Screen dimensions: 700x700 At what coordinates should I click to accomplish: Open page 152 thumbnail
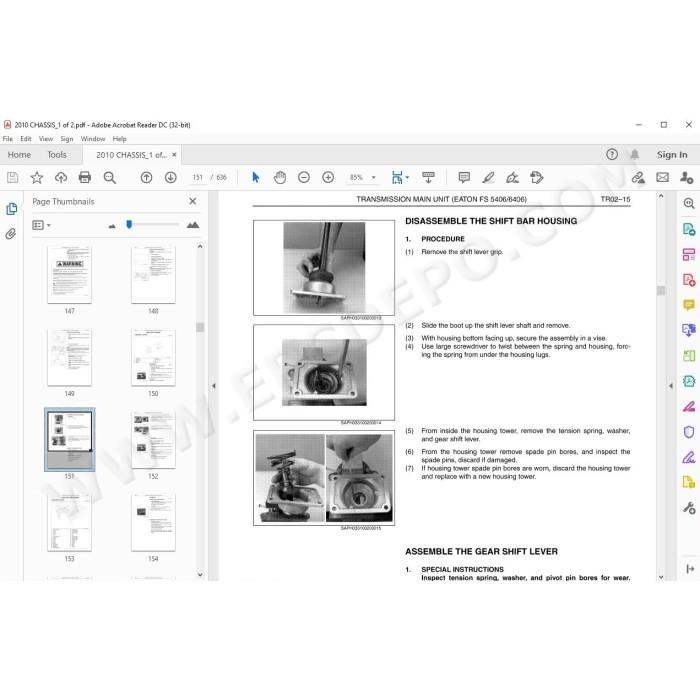[x=153, y=440]
